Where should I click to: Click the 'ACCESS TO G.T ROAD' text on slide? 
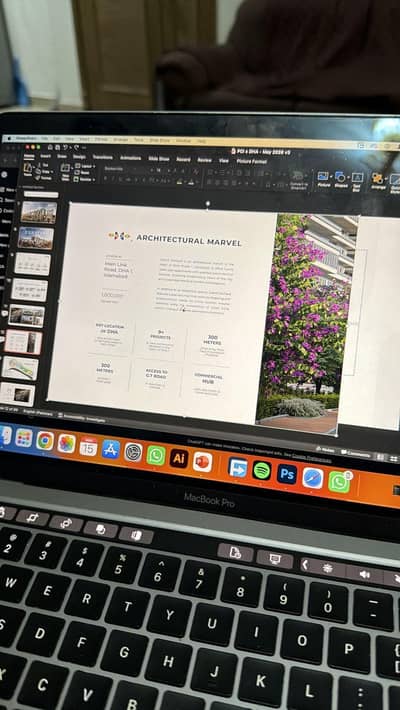[x=156, y=372]
